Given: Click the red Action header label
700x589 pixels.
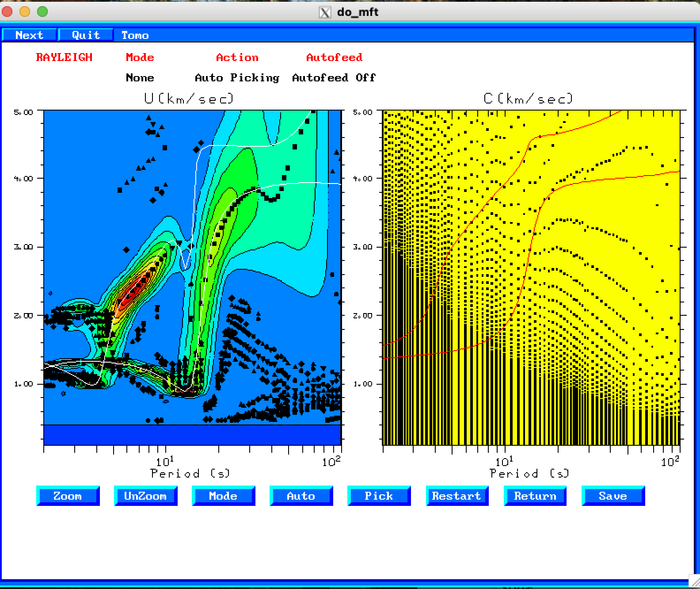Looking at the screenshot, I should click(x=237, y=57).
